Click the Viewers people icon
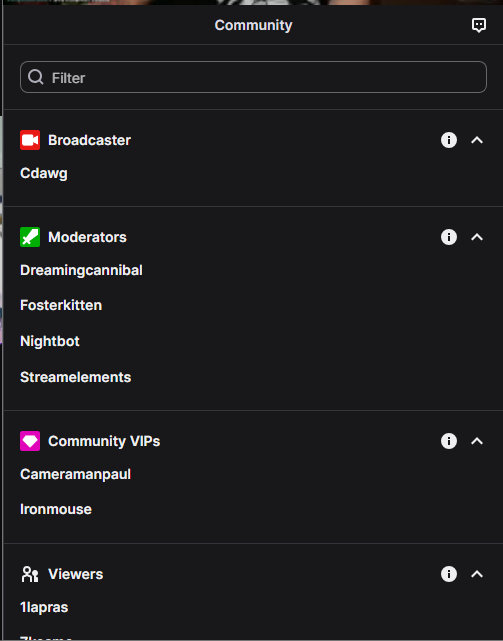Screen dimensions: 503x641 [30, 574]
